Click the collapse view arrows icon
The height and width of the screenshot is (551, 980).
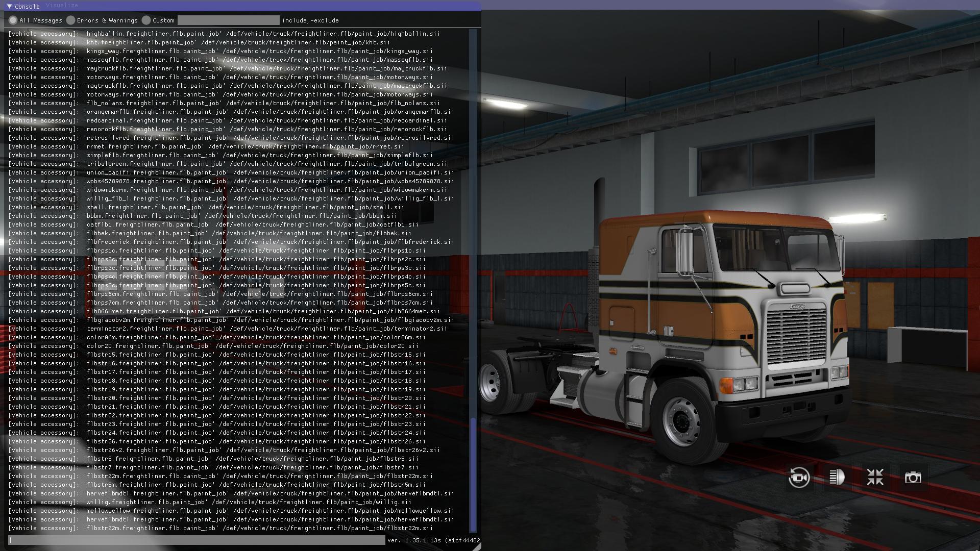point(875,478)
